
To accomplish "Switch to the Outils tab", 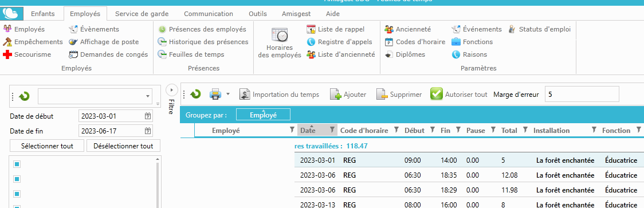I will [258, 14].
